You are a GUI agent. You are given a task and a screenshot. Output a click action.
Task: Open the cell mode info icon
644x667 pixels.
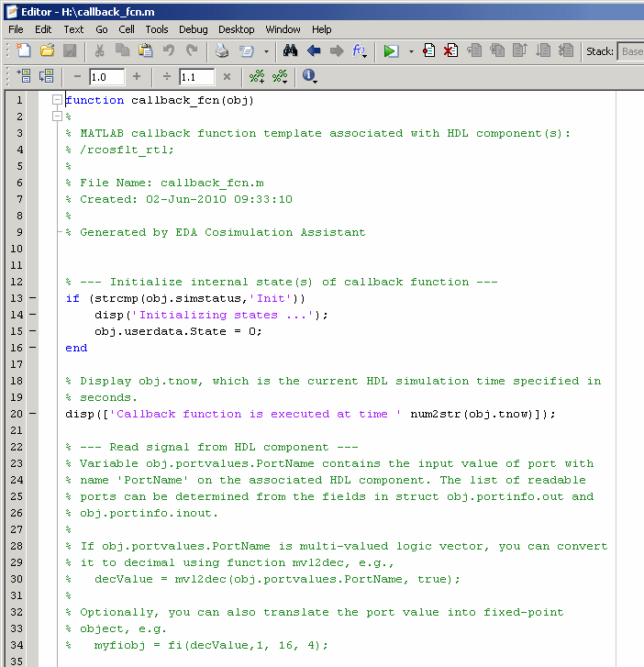point(309,76)
